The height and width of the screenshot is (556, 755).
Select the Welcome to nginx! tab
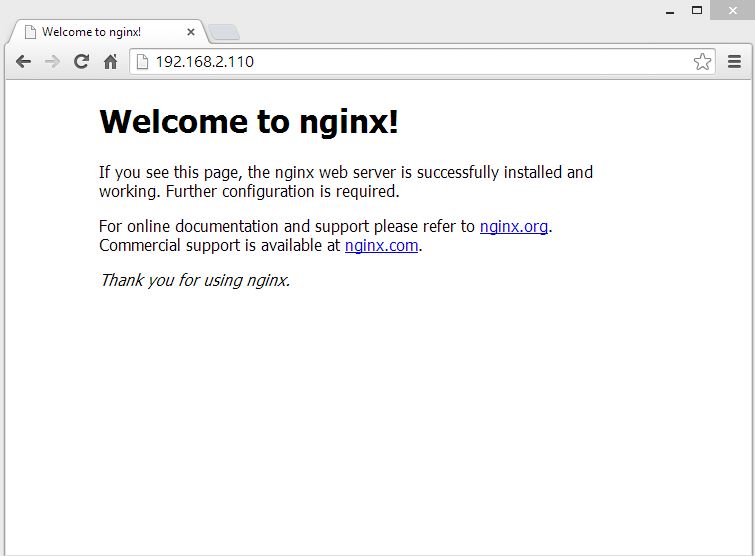coord(108,32)
